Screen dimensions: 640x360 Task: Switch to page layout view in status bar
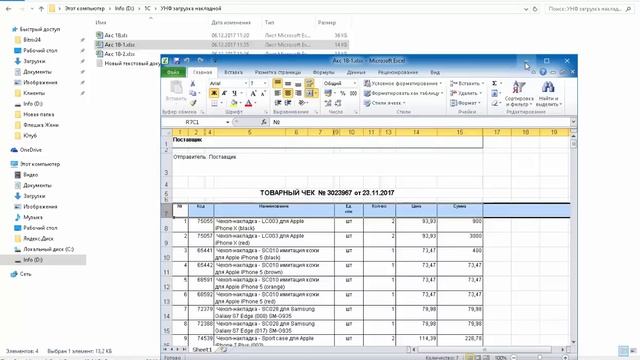pyautogui.click(x=478, y=358)
